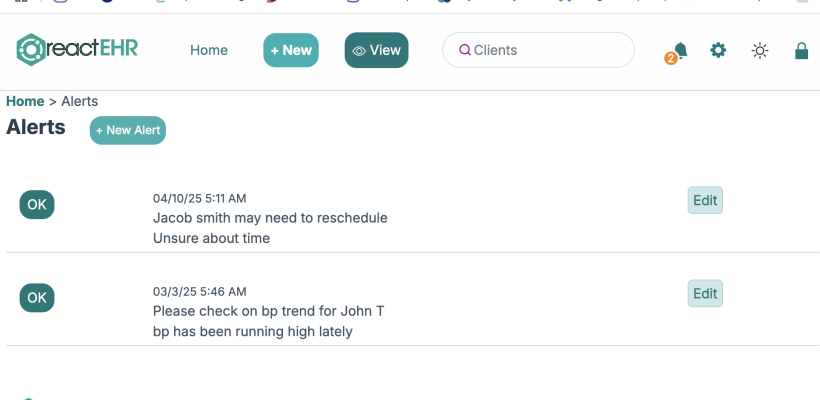Lock the session with padlock icon
The image size is (820, 400).
(801, 50)
